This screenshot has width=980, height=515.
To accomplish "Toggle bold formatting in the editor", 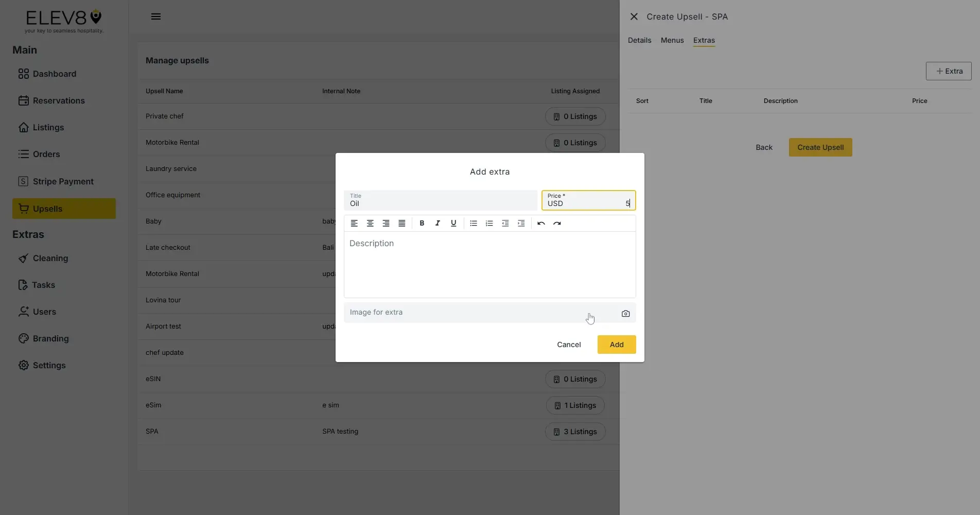I will pos(422,223).
